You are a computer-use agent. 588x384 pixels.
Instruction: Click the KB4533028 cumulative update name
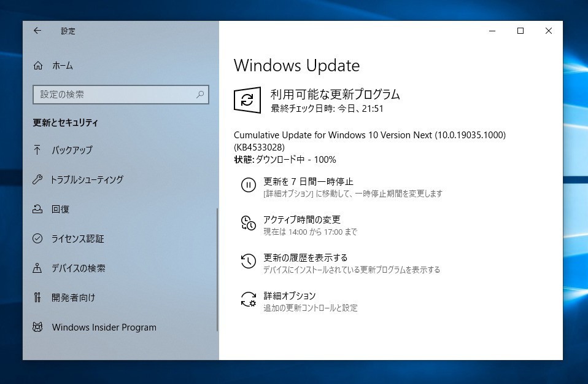[x=369, y=141]
